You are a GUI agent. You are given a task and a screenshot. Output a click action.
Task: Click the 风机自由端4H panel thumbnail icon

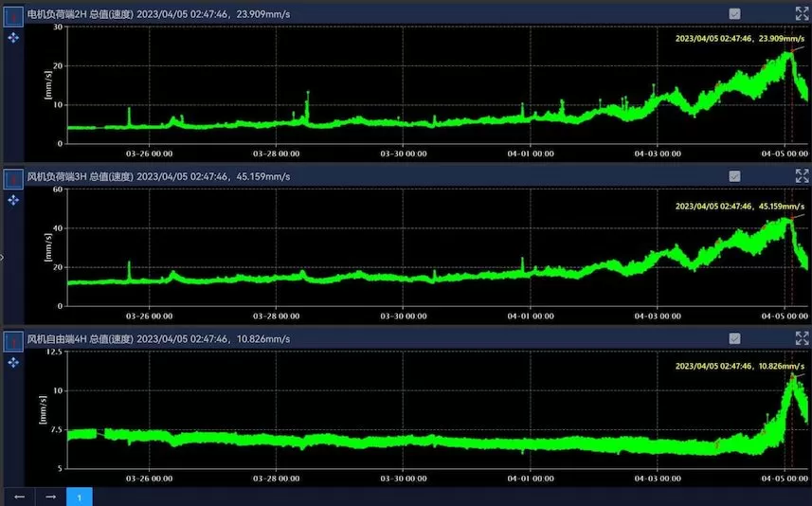pos(14,339)
